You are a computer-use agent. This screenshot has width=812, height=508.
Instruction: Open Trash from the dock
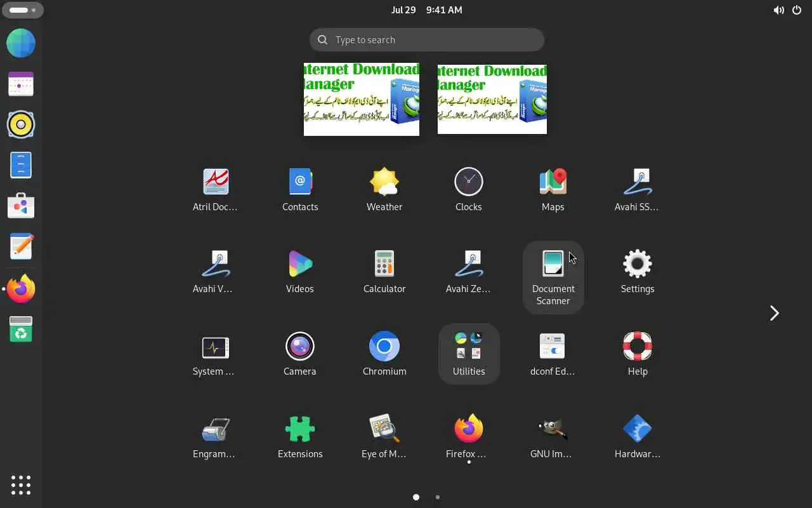click(21, 330)
